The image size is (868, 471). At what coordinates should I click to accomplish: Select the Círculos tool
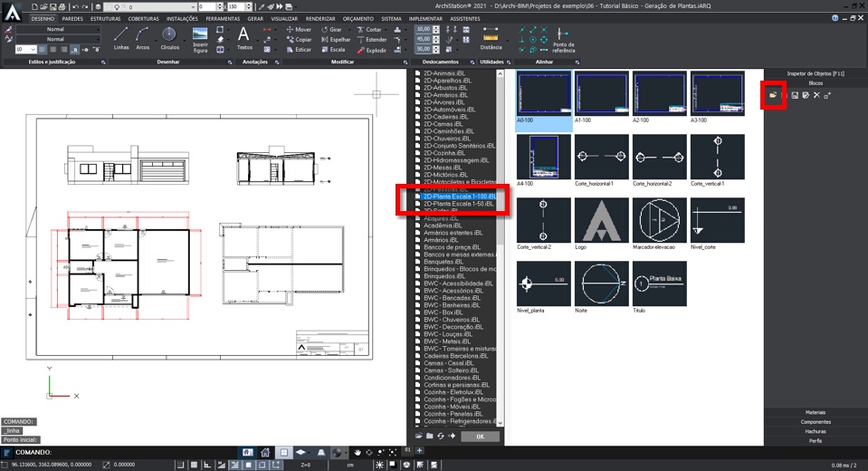pos(169,38)
